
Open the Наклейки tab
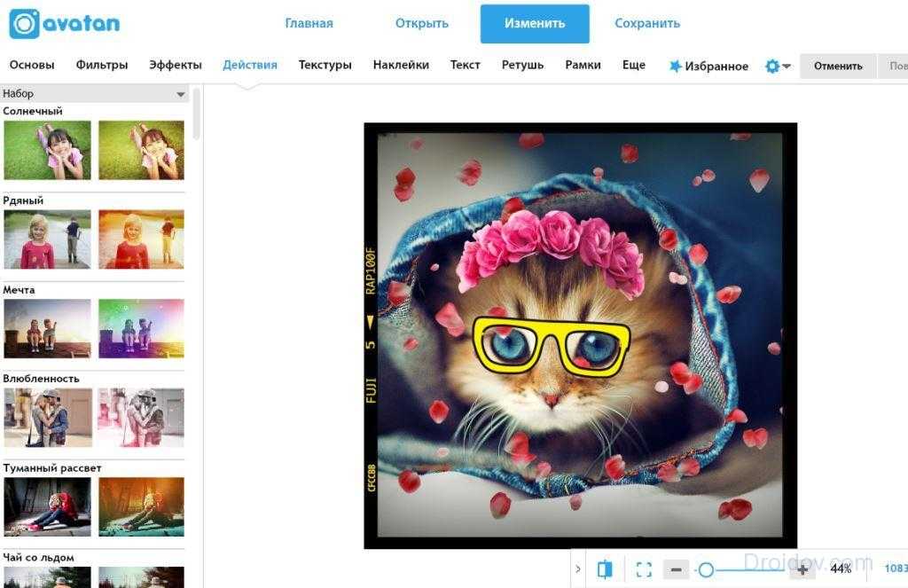pos(401,65)
